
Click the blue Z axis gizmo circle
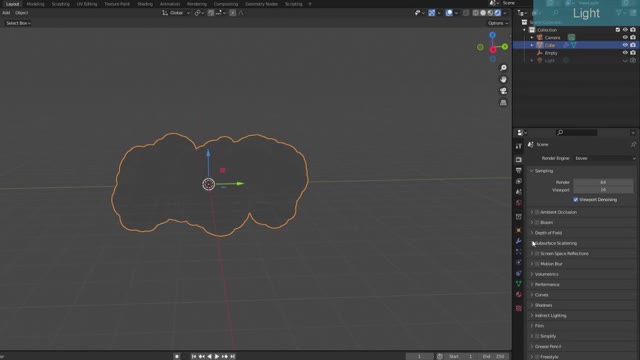(x=493, y=36)
